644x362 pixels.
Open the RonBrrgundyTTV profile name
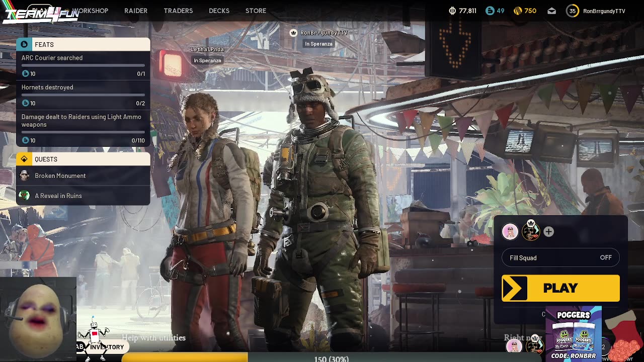pos(604,11)
